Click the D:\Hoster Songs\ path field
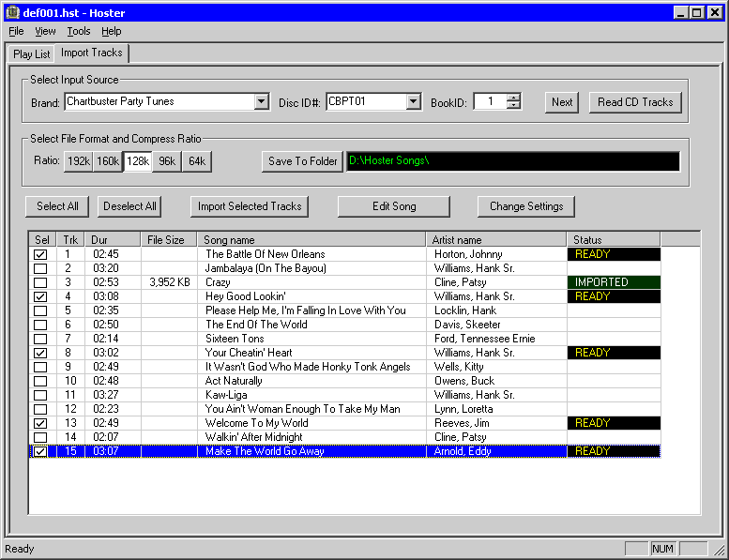This screenshot has width=729, height=560. (513, 161)
